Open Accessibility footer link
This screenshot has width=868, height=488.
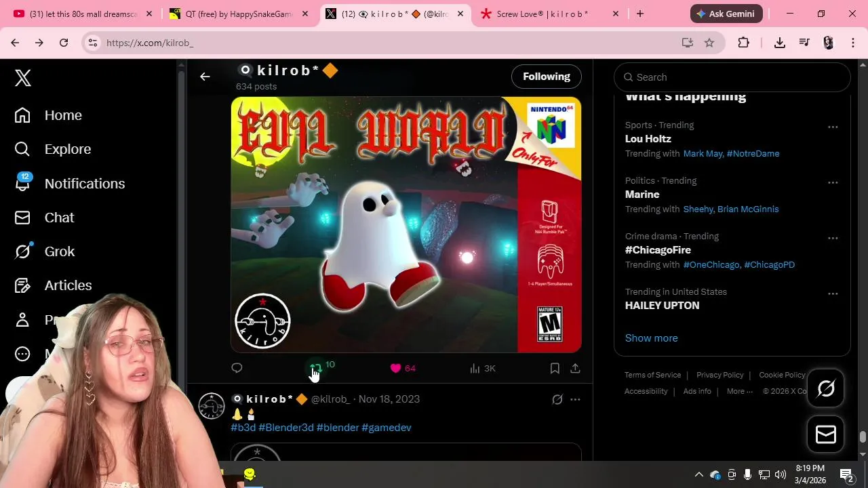point(646,391)
